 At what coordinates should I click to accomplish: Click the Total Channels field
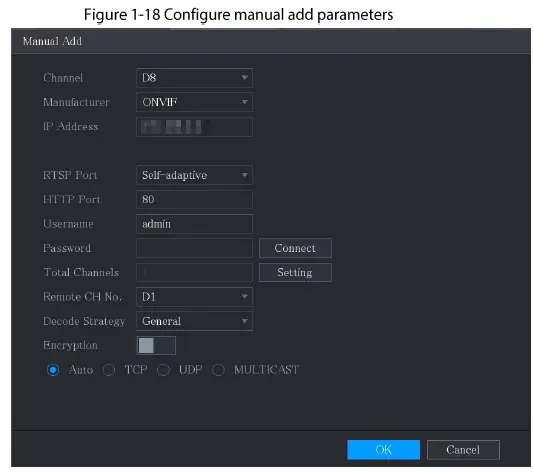click(194, 272)
